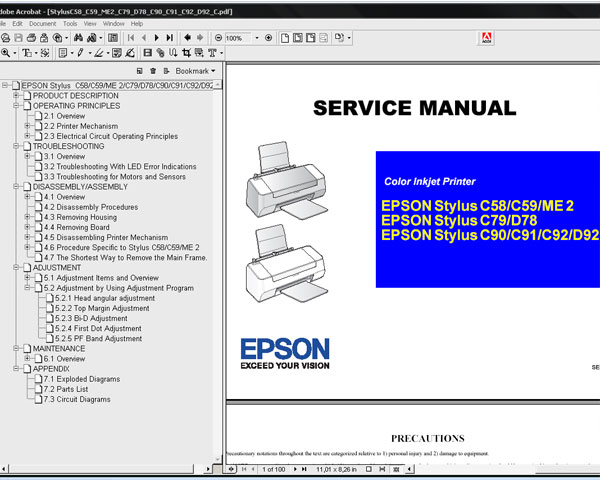The height and width of the screenshot is (480, 600).
Task: Open the Bookmark dropdown menu
Action: click(x=195, y=71)
